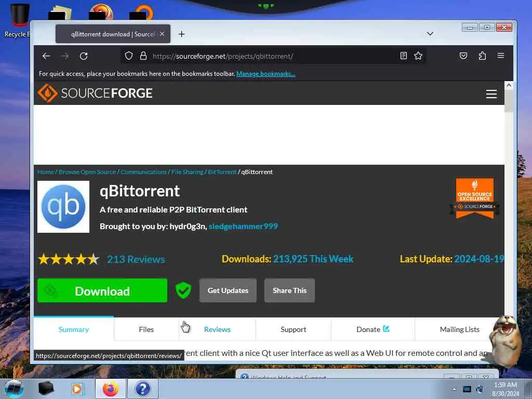Open Communications breadcrumb link
The height and width of the screenshot is (399, 532).
click(x=143, y=171)
